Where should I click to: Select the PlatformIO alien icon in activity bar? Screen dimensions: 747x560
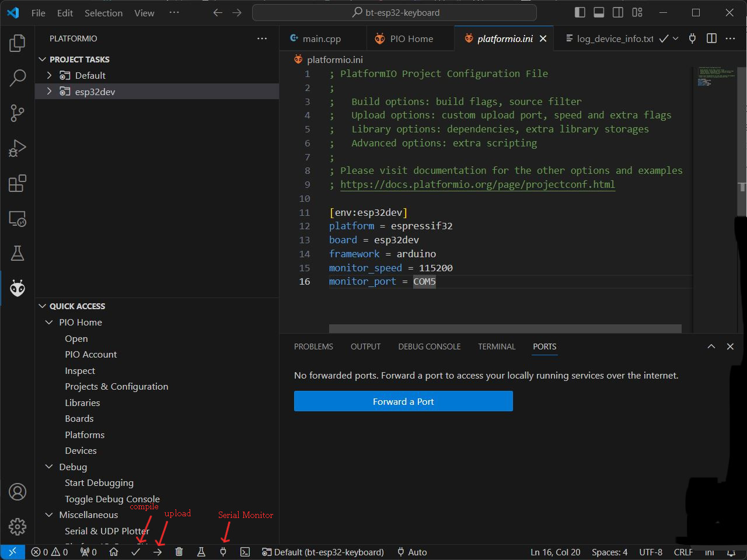[x=18, y=288]
